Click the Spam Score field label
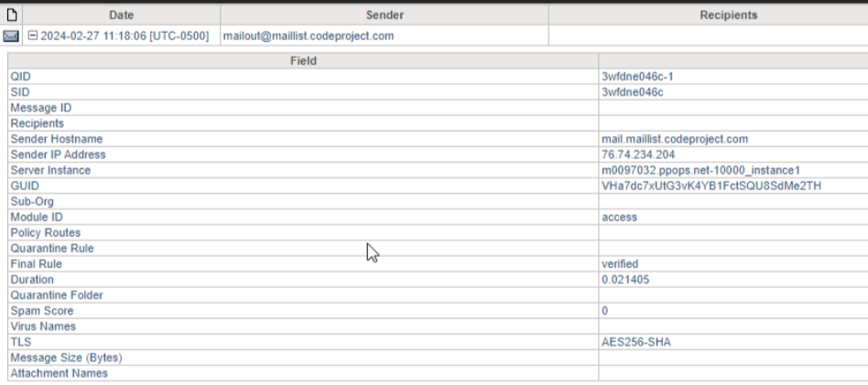The image size is (868, 385). click(42, 311)
